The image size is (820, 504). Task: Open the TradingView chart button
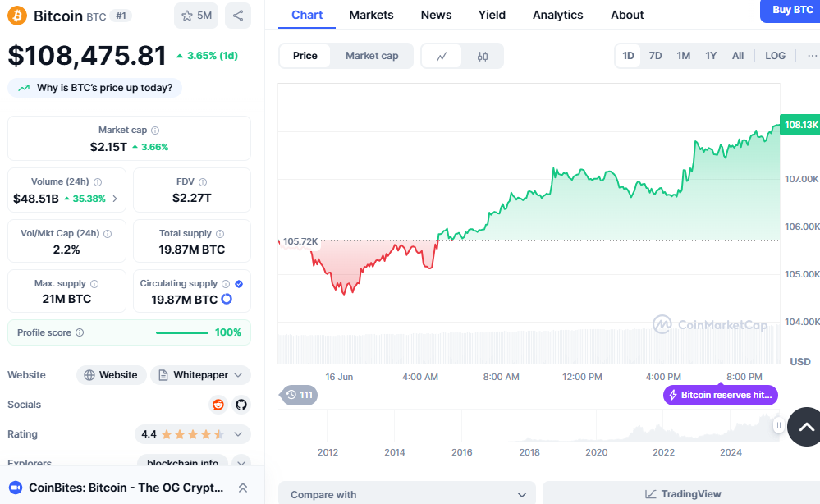[682, 494]
